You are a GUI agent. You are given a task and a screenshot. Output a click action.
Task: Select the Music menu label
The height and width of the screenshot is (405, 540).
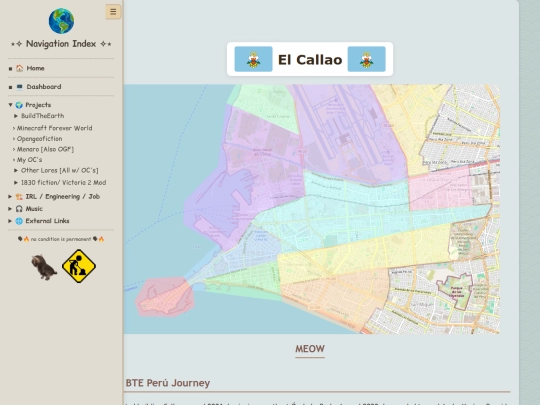tap(34, 209)
